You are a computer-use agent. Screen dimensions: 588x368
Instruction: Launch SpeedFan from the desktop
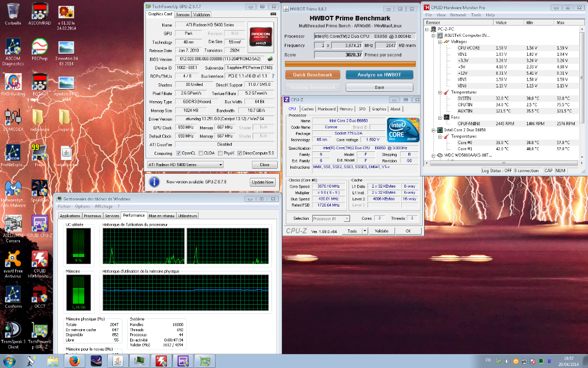point(39,191)
